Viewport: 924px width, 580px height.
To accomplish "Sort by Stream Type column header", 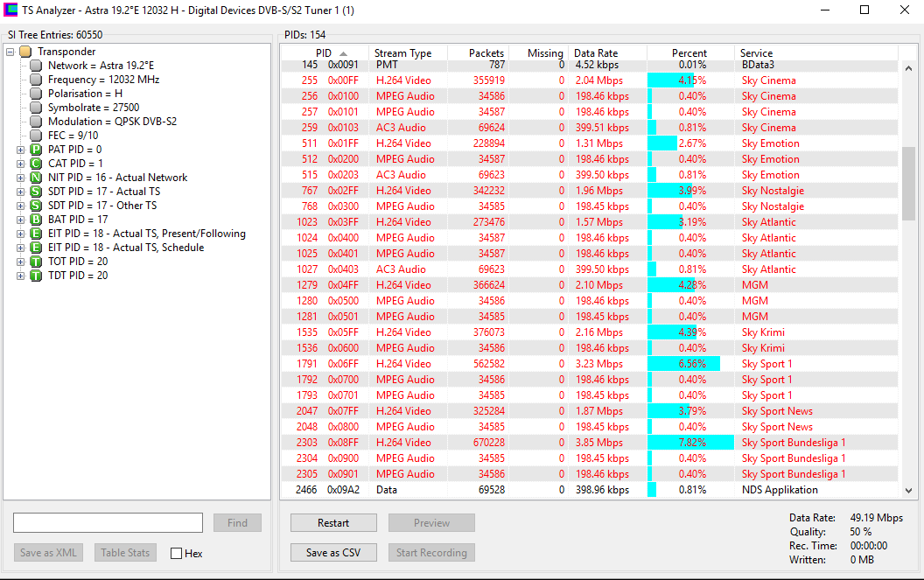I will click(x=408, y=53).
